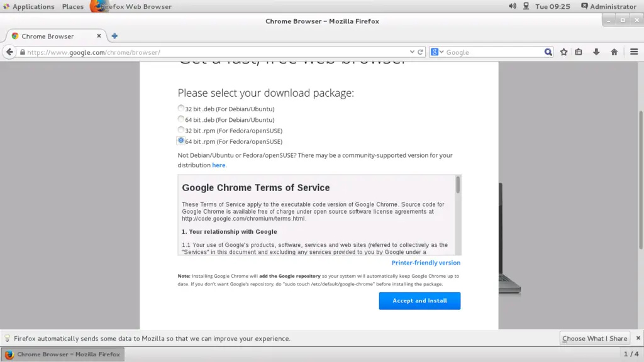Open the Tue 09:25 clock
Screen dimensions: 644x362
(x=552, y=6)
